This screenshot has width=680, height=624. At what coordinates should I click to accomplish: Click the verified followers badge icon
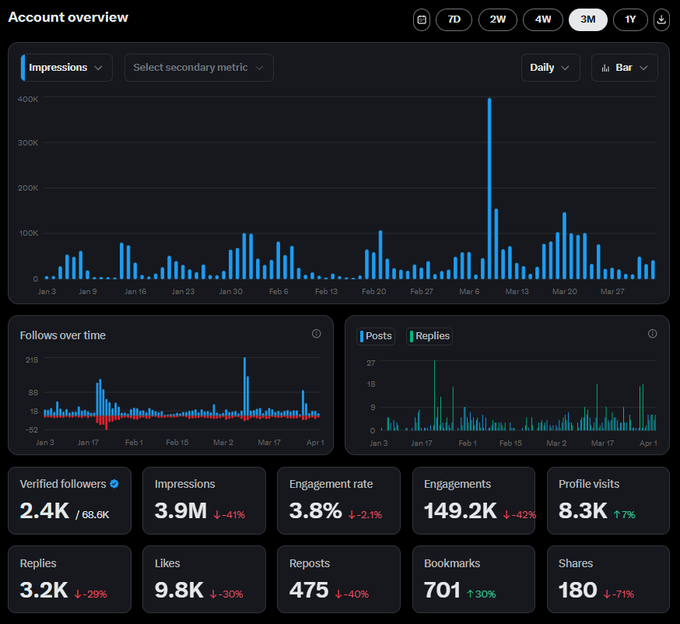point(115,484)
